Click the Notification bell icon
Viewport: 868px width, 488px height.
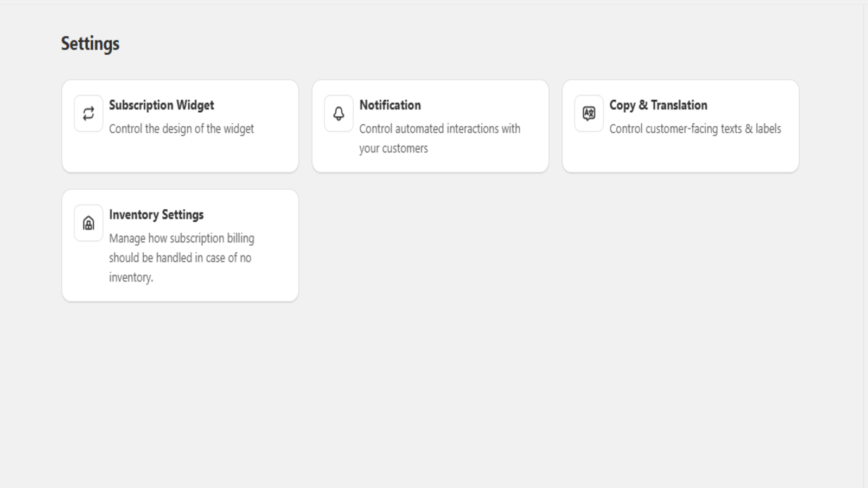coord(339,113)
